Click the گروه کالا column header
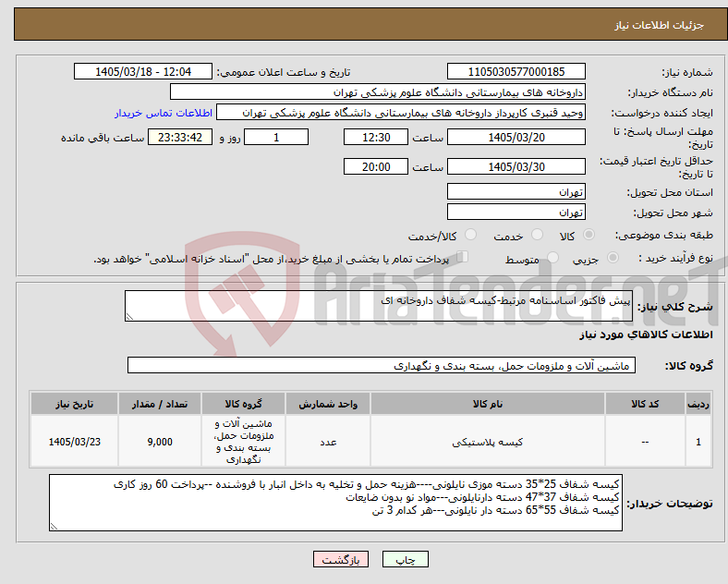 [x=243, y=404]
